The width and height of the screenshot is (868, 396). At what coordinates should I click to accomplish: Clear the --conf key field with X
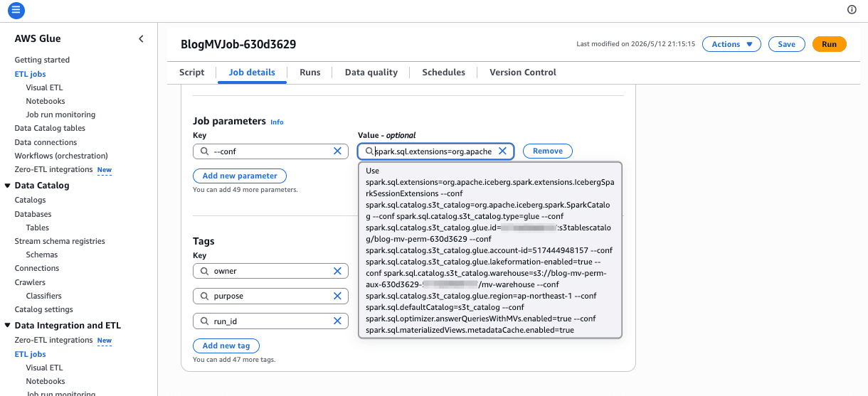(x=338, y=151)
